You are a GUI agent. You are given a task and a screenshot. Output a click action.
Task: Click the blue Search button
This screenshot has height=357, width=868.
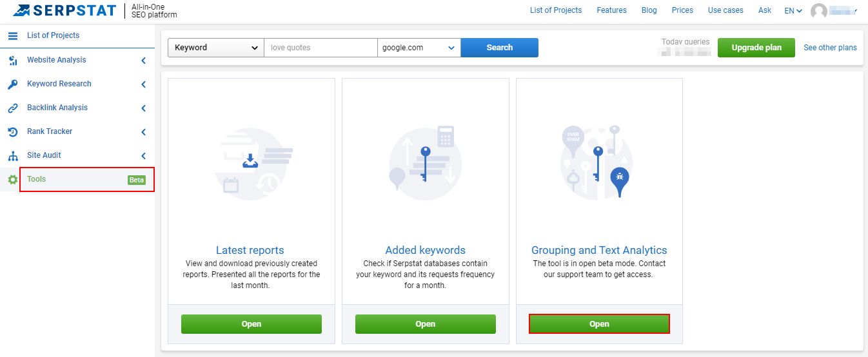[500, 48]
